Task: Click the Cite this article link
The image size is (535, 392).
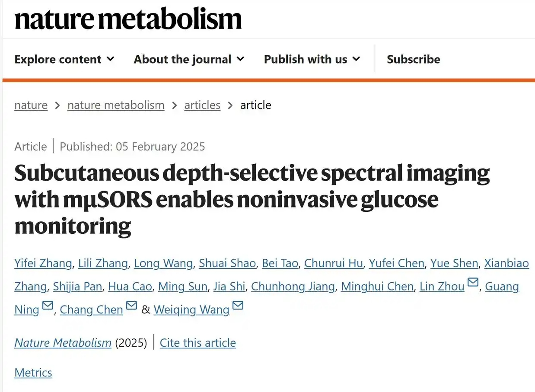Action: click(198, 343)
